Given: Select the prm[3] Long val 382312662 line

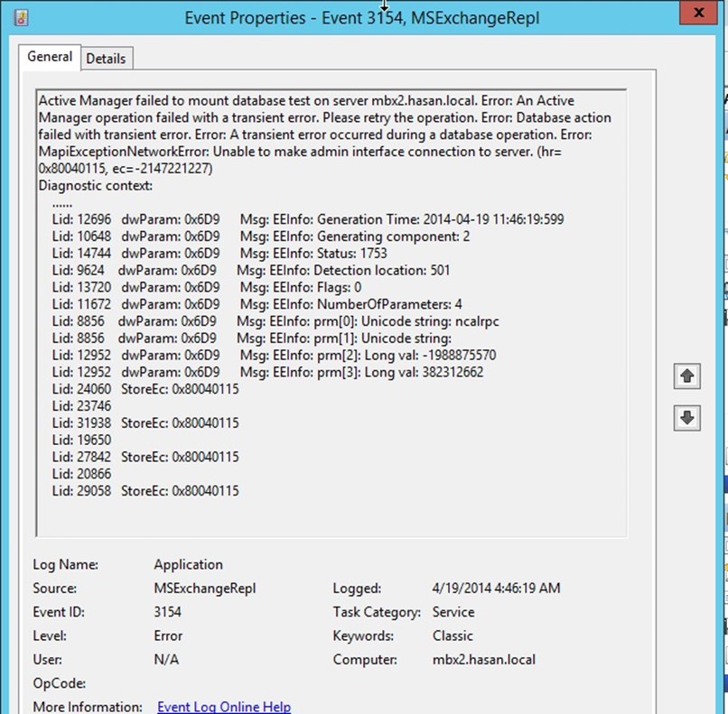Looking at the screenshot, I should click(268, 372).
